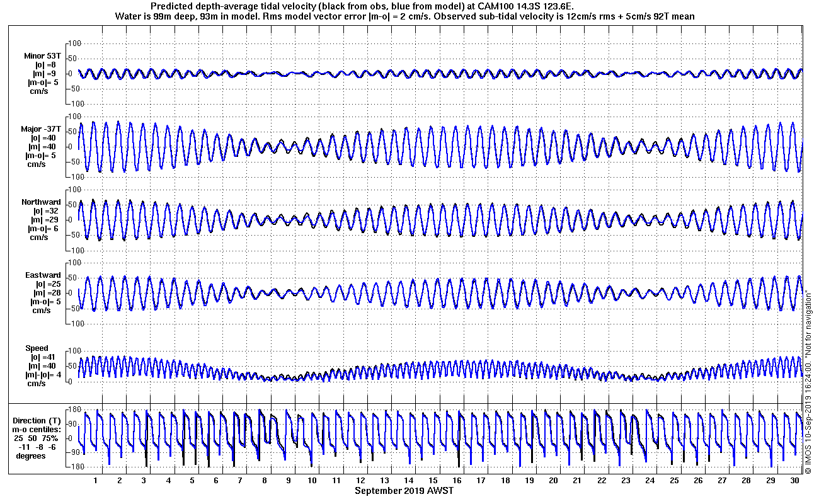Click the '|m| =9' value under Minor
Screen dimensions: 819x504
(x=45, y=74)
